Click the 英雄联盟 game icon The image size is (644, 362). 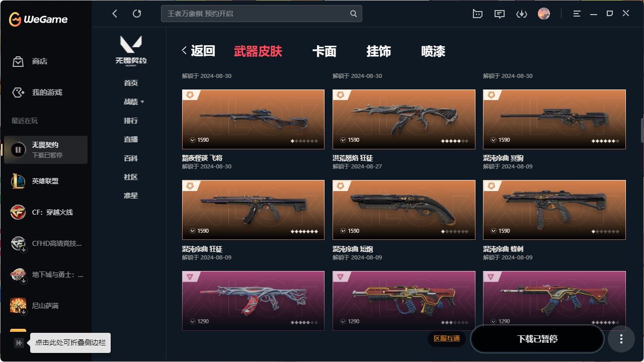coord(18,181)
